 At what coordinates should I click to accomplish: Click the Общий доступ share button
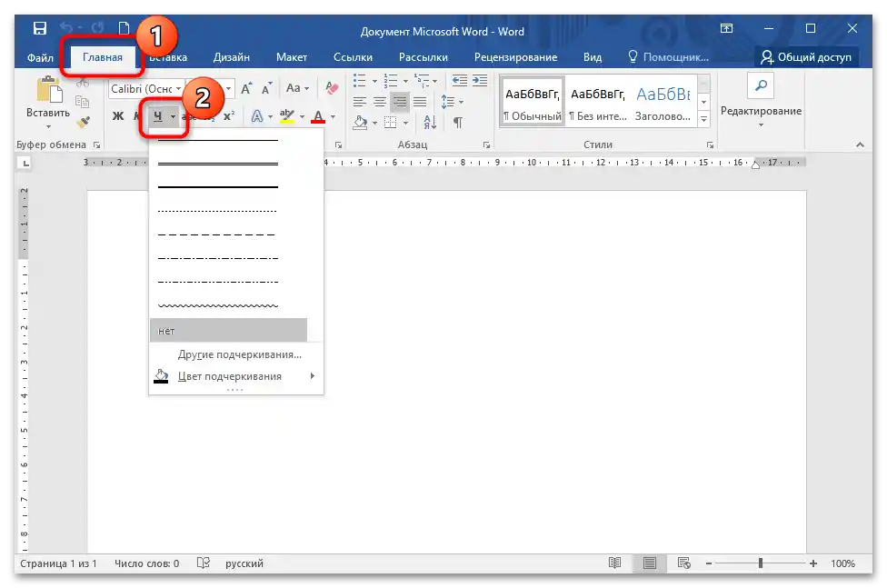coord(806,57)
